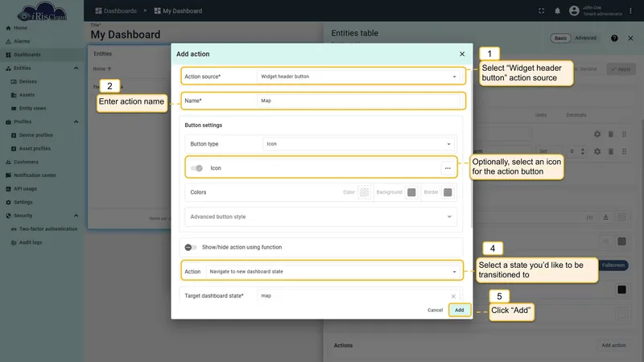Delete the first column row
The width and height of the screenshot is (644, 362).
pyautogui.click(x=611, y=134)
